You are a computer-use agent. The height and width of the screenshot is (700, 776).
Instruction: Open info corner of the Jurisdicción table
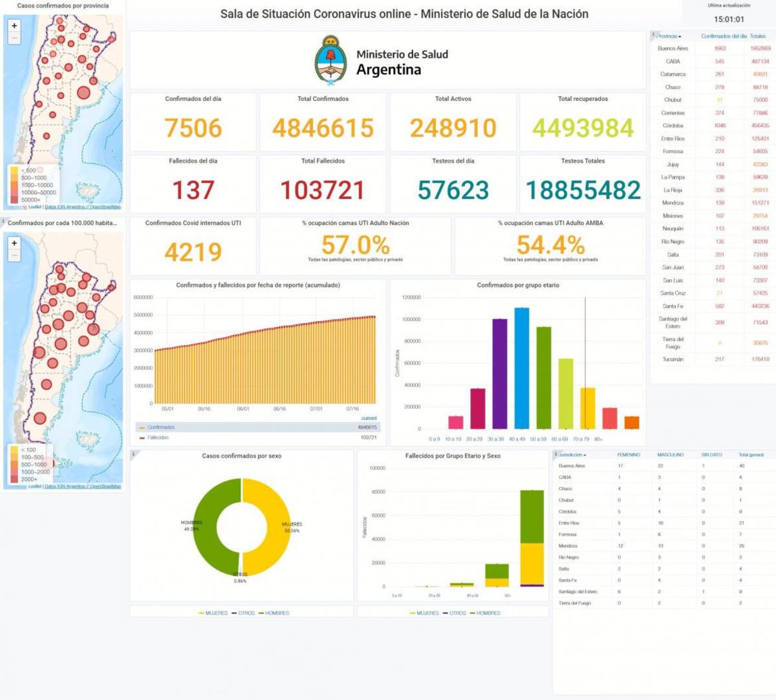coord(555,454)
